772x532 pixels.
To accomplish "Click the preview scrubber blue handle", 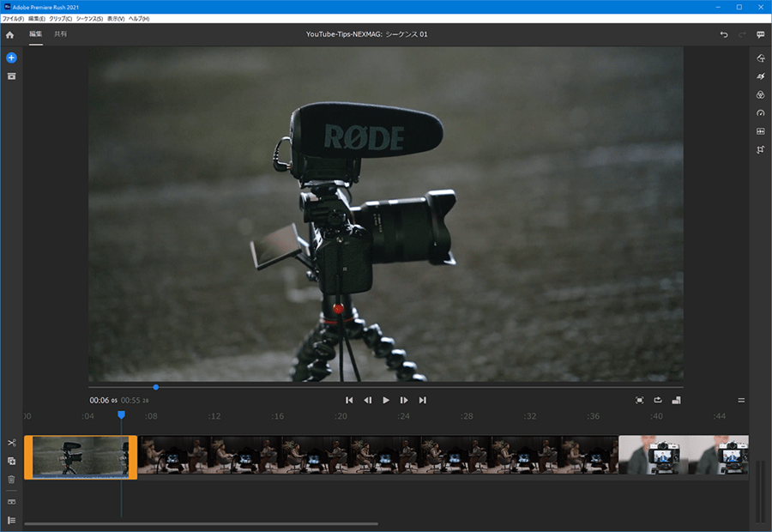I will pos(155,387).
